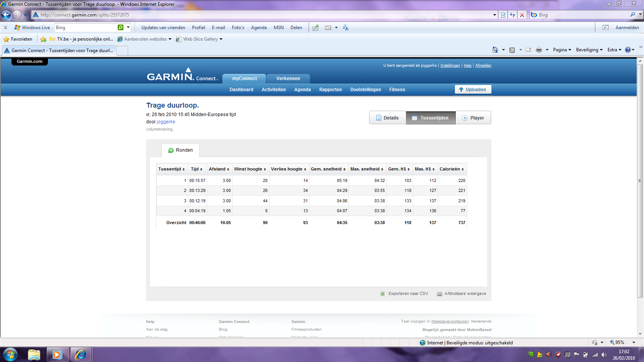Print the page with the printer icon

(539, 50)
